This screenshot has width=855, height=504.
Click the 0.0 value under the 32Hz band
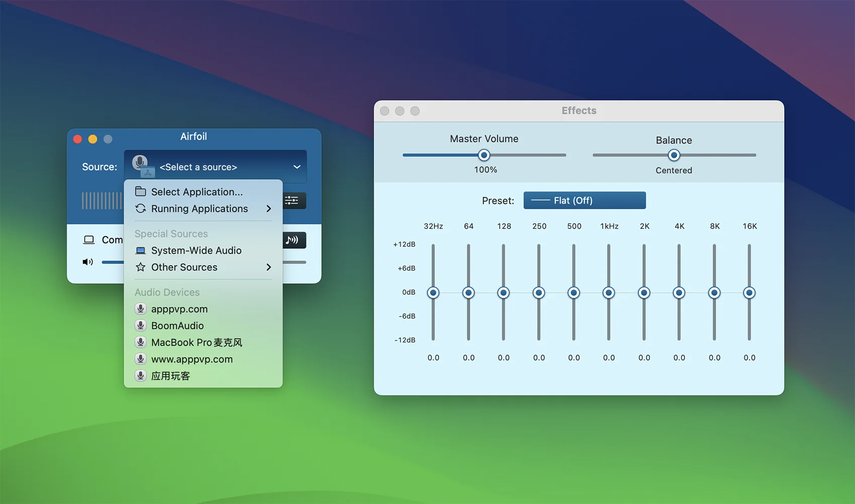point(433,358)
